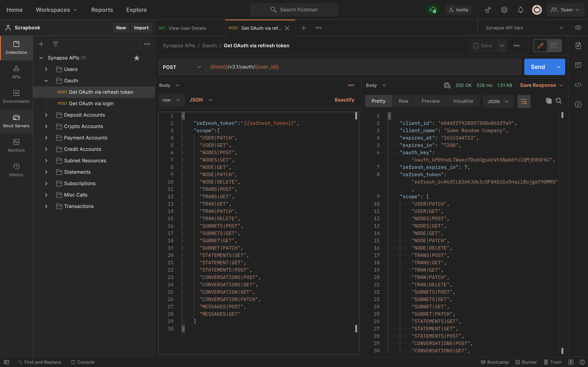Open the code snippet panel icon
588x367 pixels.
578,85
